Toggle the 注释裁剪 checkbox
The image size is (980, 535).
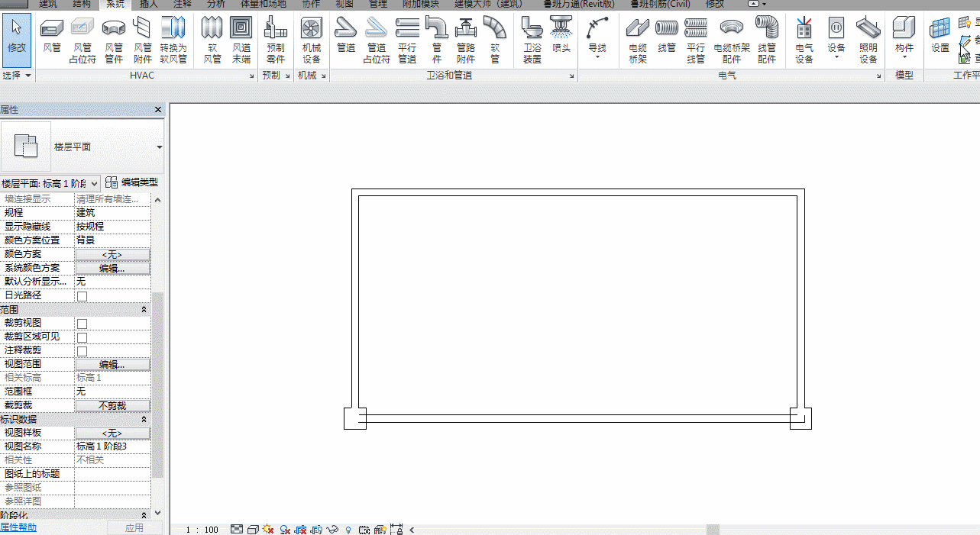pos(82,351)
